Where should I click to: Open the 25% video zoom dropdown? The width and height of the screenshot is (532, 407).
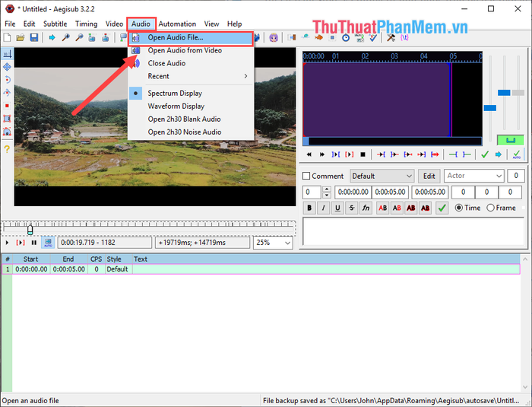point(273,243)
